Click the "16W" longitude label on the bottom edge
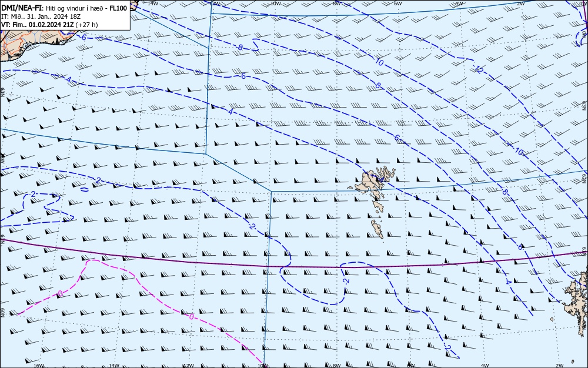The width and height of the screenshot is (588, 368). pos(39,366)
